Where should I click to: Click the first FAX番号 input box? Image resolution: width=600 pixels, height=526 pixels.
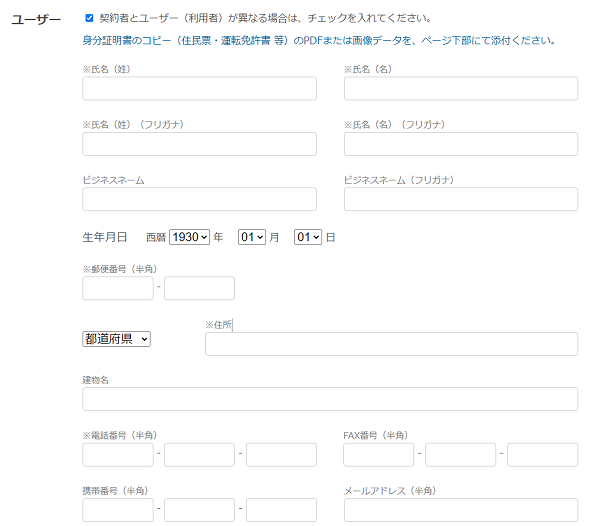pos(378,455)
